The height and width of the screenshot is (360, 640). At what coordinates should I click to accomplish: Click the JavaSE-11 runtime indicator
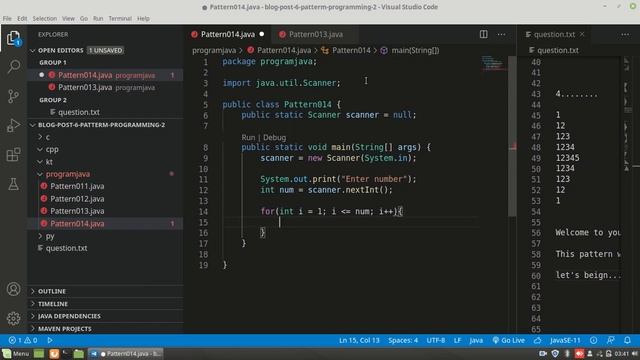point(565,340)
